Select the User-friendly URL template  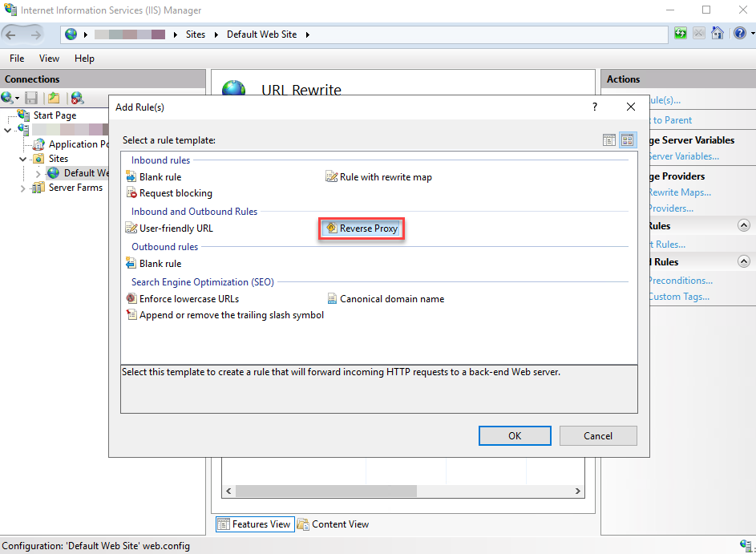176,228
